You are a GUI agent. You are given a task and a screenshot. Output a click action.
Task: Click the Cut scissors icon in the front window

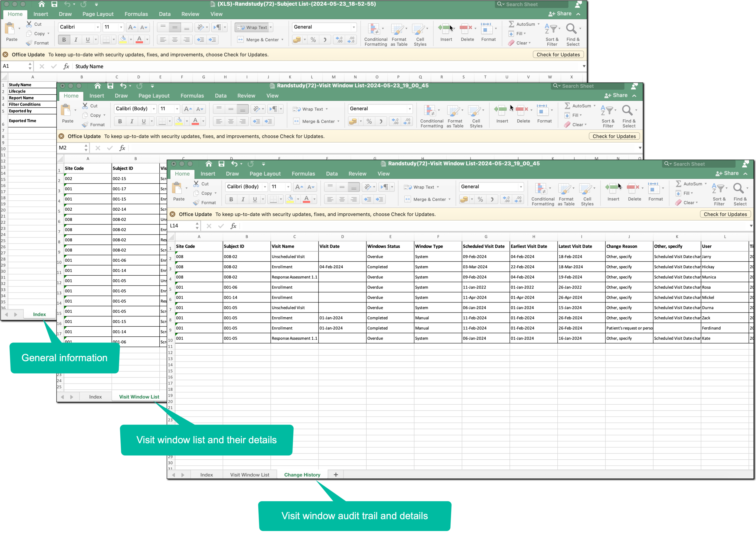(x=196, y=183)
